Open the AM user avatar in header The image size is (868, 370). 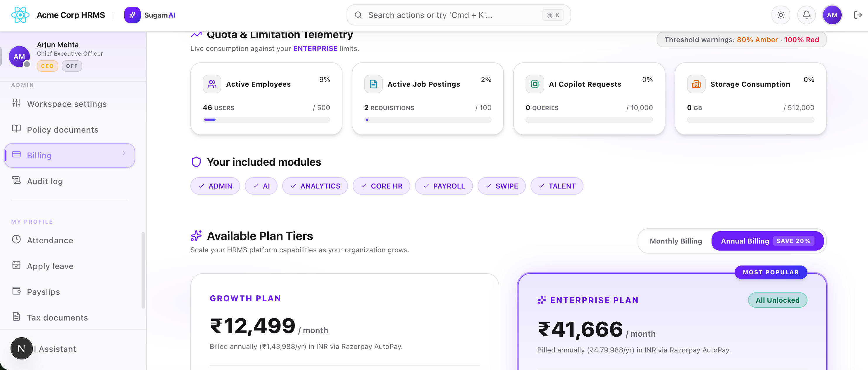832,15
